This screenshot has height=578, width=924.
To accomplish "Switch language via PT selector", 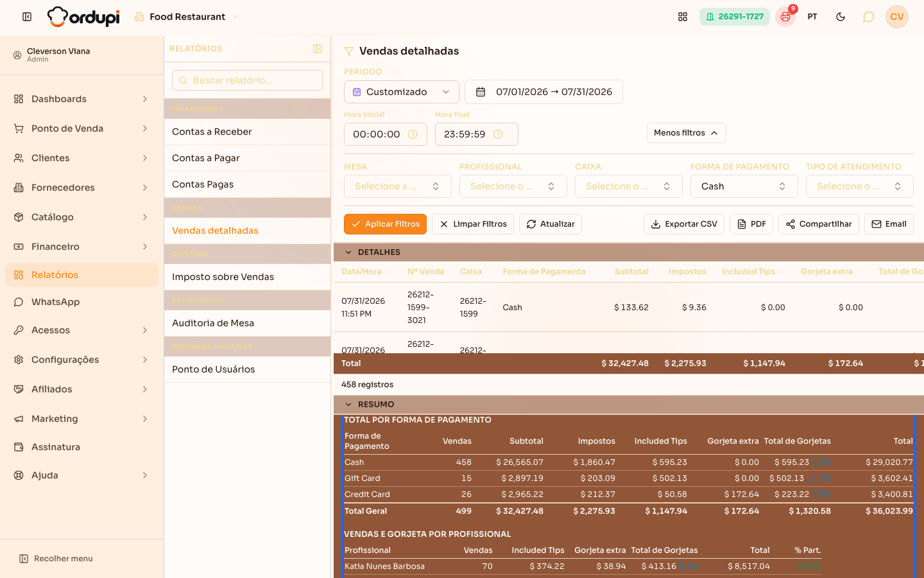I will pyautogui.click(x=812, y=17).
